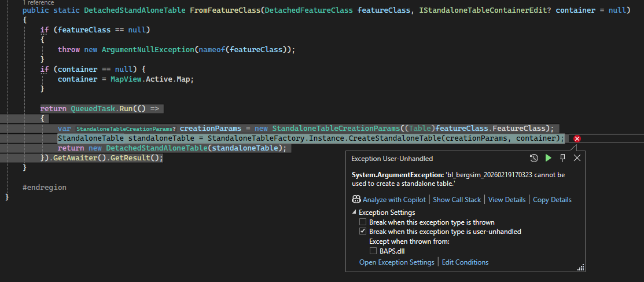Click the resize grip of exception popup
The height and width of the screenshot is (282, 644).
point(581,268)
